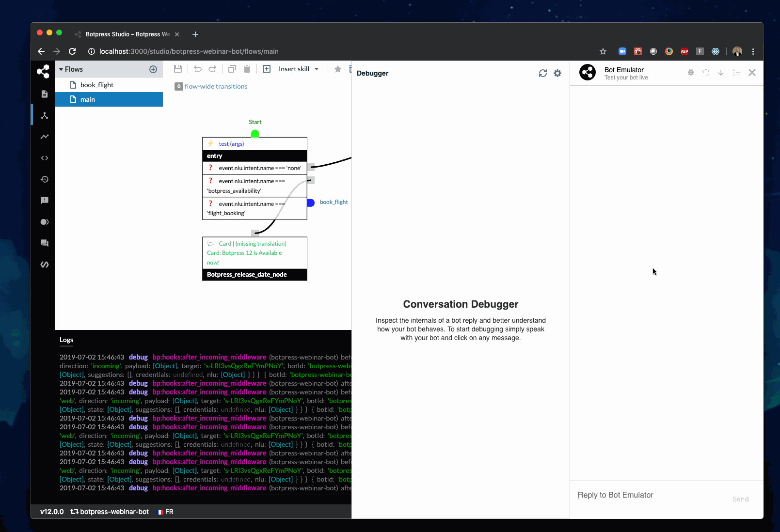780x532 pixels.
Task: Click the Send button
Action: point(740,499)
